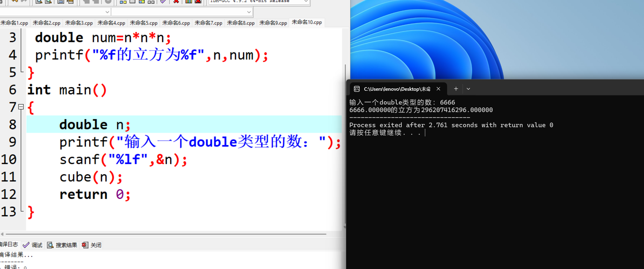This screenshot has width=644, height=269.
Task: Click the magnifier document icon beside 搜索结果
Action: point(50,245)
